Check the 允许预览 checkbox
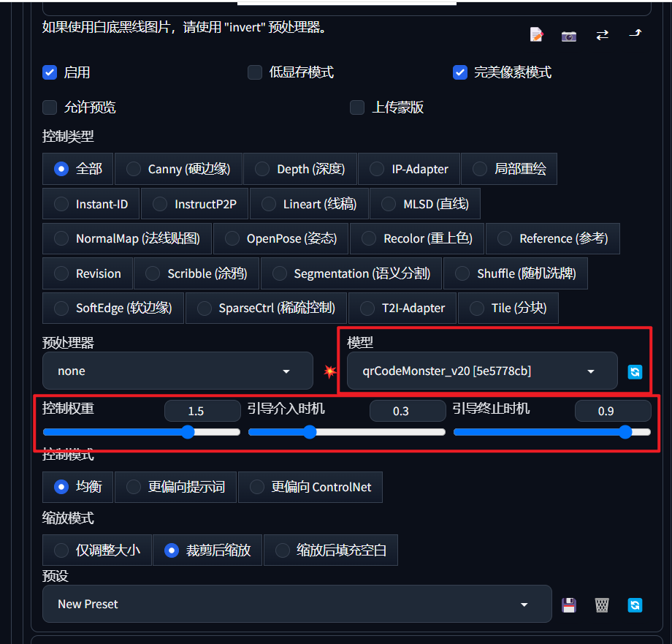The image size is (672, 644). (49, 107)
